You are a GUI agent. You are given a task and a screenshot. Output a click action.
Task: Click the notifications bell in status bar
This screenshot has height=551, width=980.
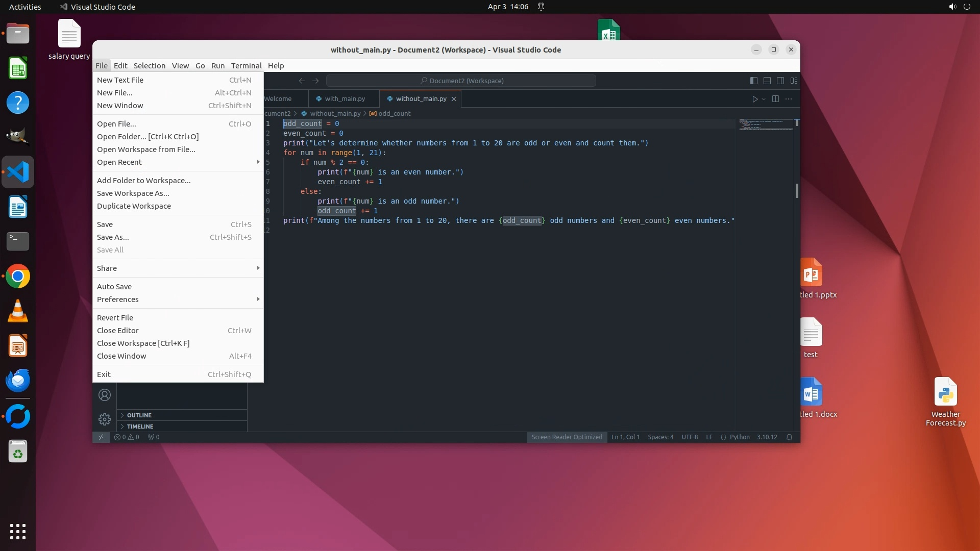click(x=789, y=437)
